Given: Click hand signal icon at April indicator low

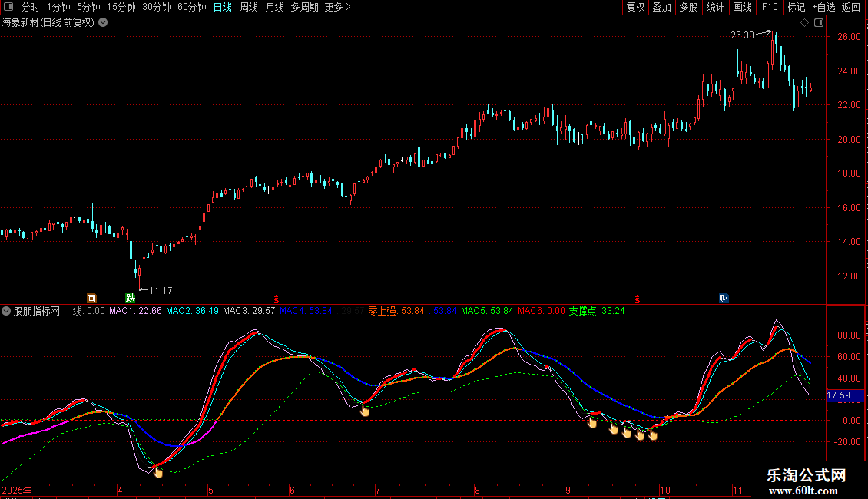Looking at the screenshot, I should click(x=158, y=471).
